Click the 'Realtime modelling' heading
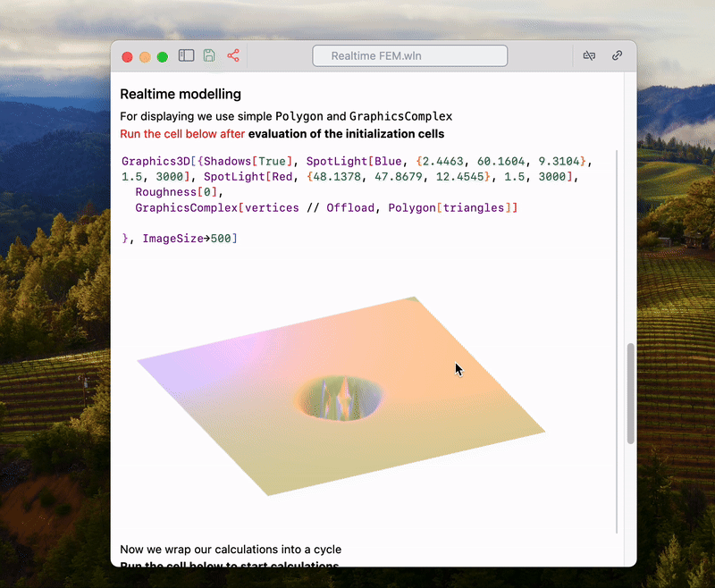Screen dimensions: 715x588 click(181, 94)
